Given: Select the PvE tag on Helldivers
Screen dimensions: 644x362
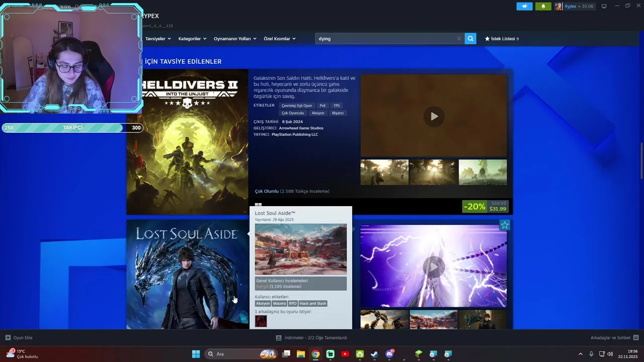Looking at the screenshot, I should point(323,106).
